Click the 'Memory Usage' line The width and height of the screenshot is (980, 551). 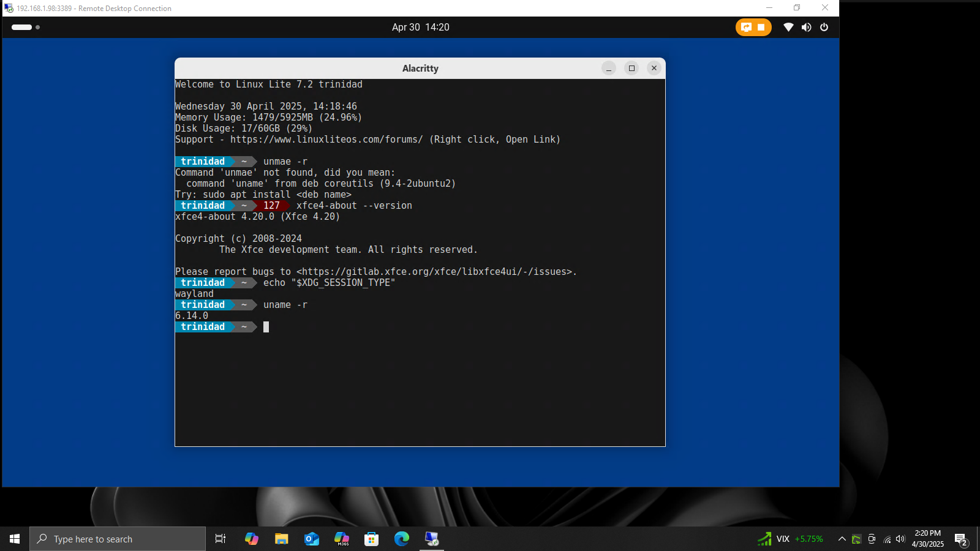pyautogui.click(x=268, y=118)
